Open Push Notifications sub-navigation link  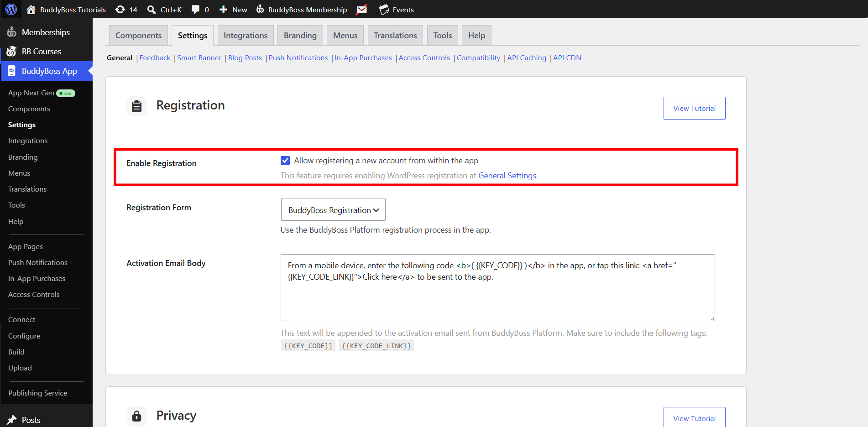pos(298,58)
